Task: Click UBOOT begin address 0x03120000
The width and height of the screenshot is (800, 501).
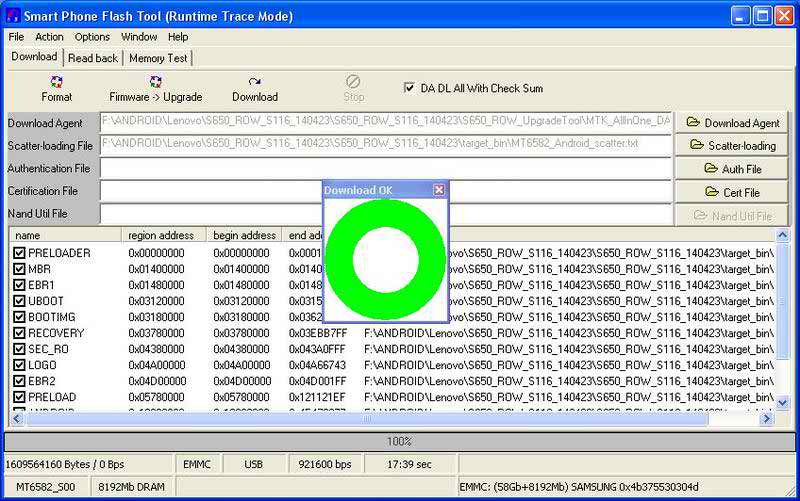Action: pyautogui.click(x=241, y=301)
